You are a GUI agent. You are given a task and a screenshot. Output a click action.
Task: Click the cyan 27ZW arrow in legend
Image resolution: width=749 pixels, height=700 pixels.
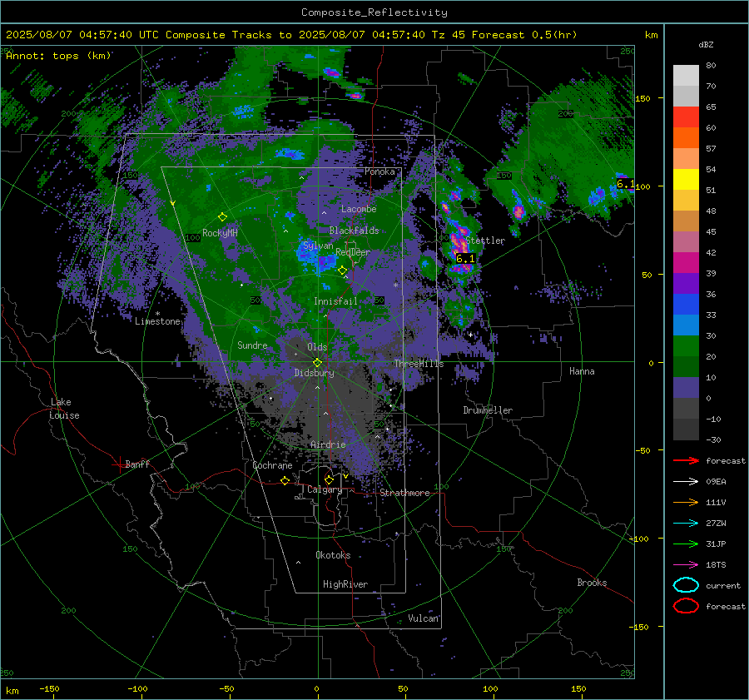click(x=686, y=524)
